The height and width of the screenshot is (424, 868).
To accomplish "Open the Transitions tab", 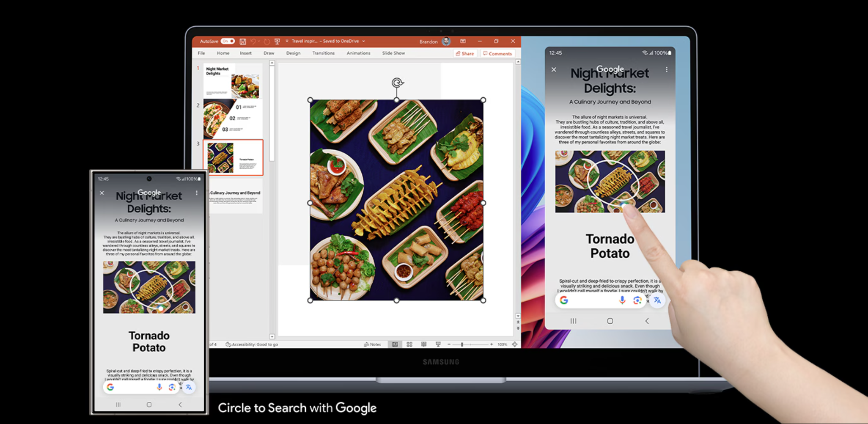I will tap(323, 53).
